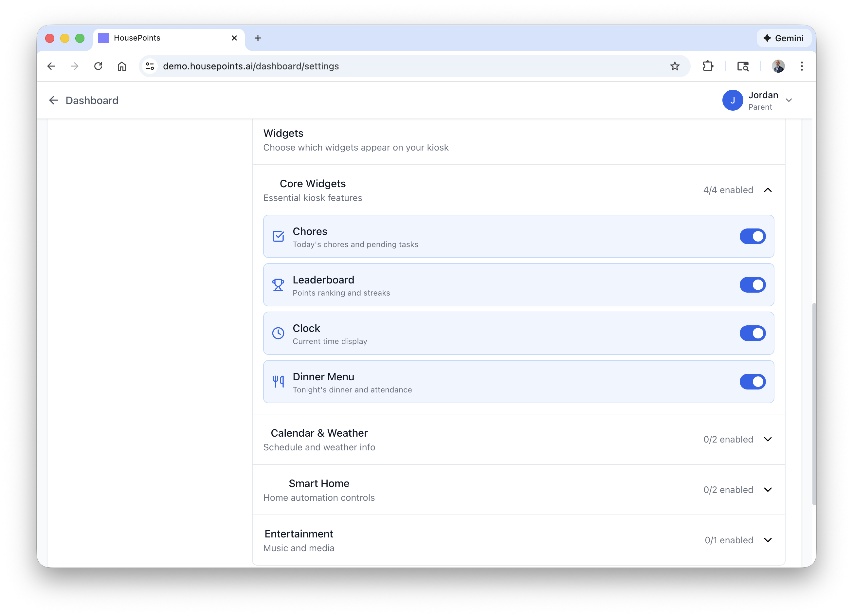Click the Chrome profile avatar

click(x=778, y=66)
